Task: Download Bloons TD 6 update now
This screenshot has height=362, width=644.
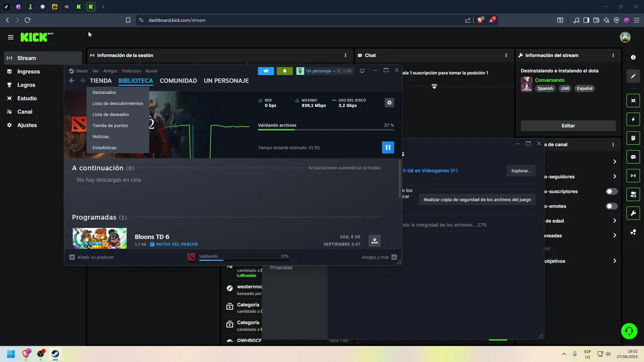Action: coord(374,240)
